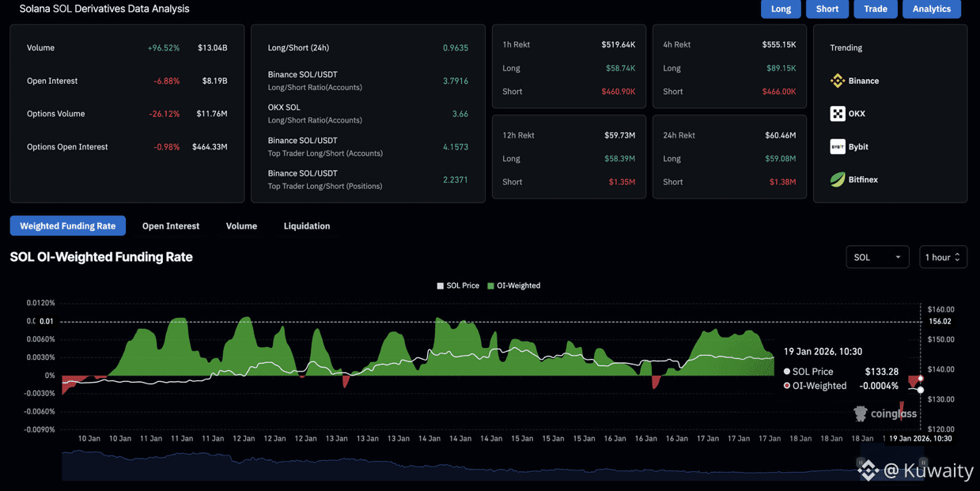This screenshot has width=980, height=491.
Task: Click the Short button
Action: pyautogui.click(x=827, y=9)
